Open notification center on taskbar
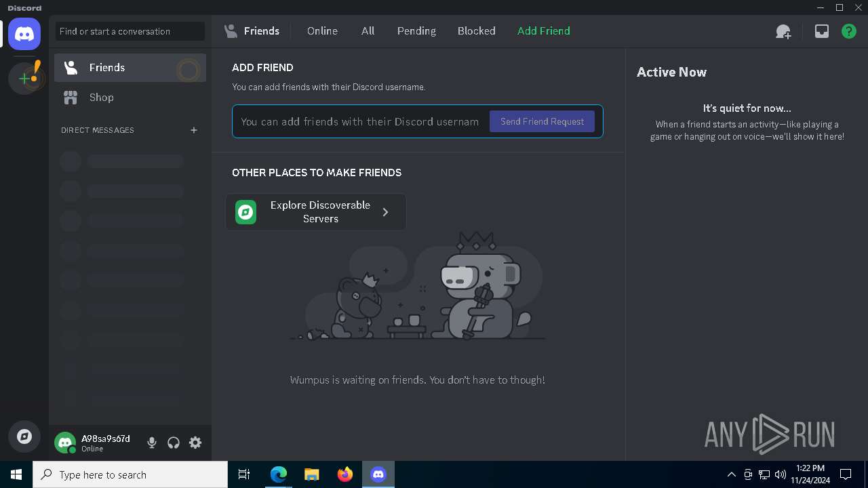Screen dimensions: 868x488 pos(846,474)
